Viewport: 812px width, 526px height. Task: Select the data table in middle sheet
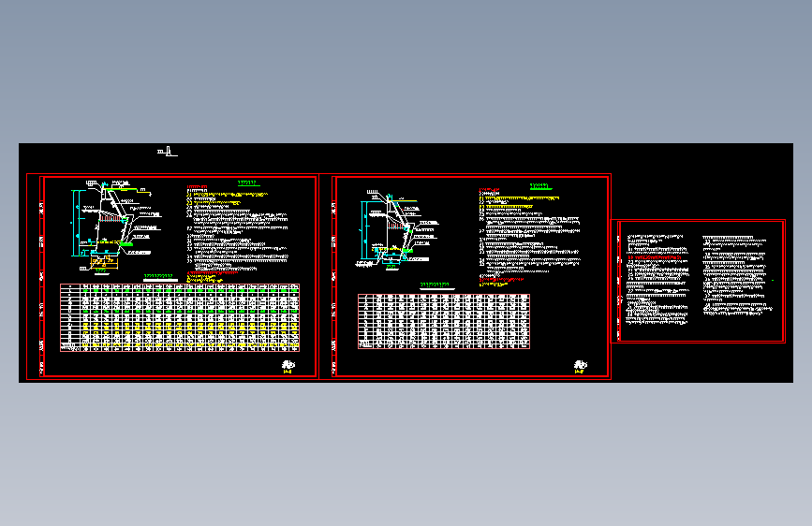[x=444, y=321]
